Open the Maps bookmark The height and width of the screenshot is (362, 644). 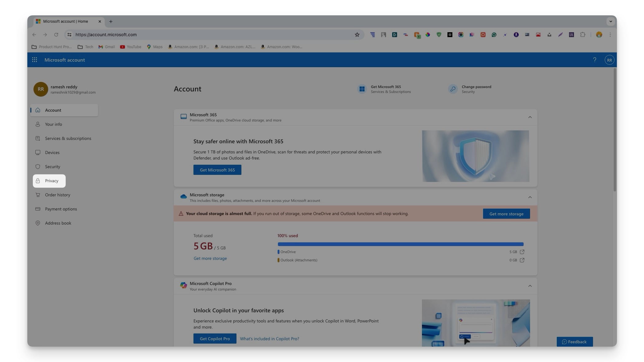point(154,47)
